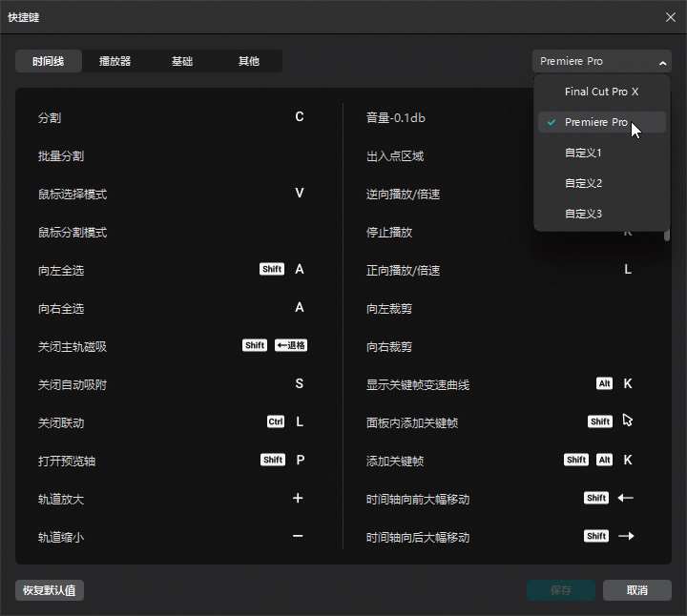Open the 基础 shortcuts tab

click(181, 61)
